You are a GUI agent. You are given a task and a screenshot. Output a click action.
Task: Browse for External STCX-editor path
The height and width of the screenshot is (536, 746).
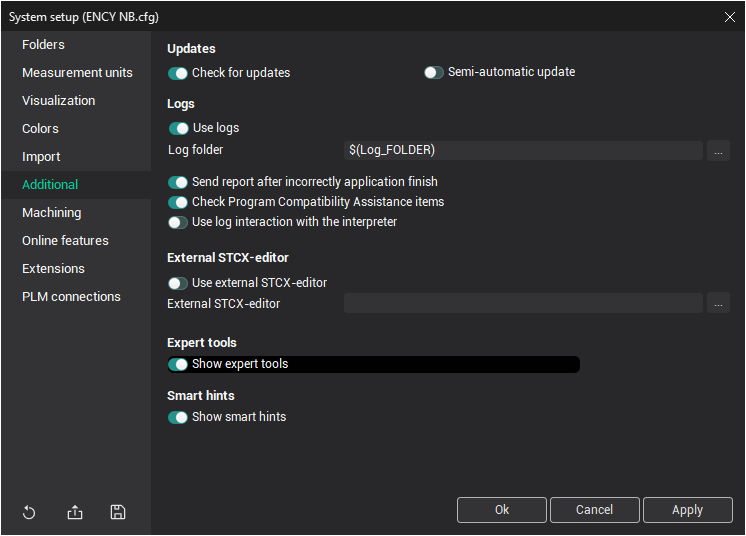(718, 303)
